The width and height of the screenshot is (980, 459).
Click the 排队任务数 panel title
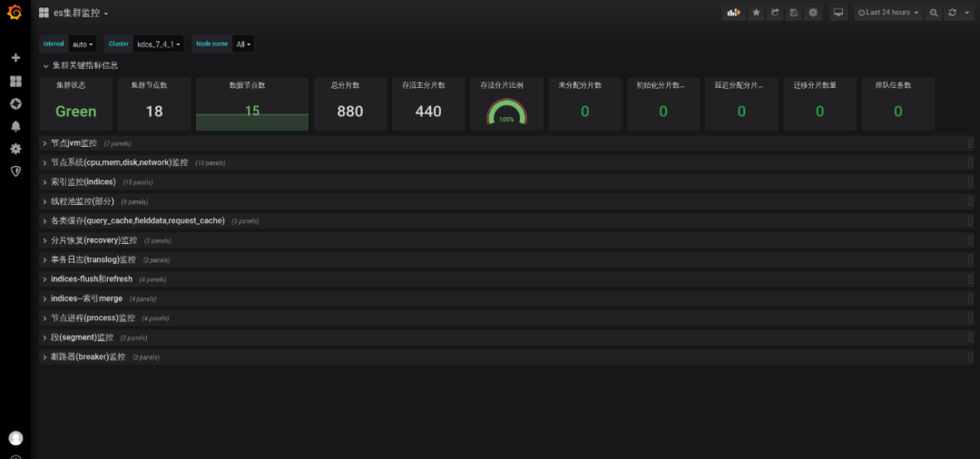click(x=893, y=85)
